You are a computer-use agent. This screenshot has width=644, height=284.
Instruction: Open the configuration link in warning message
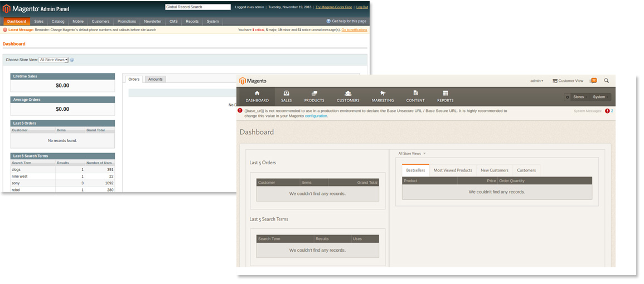(316, 116)
